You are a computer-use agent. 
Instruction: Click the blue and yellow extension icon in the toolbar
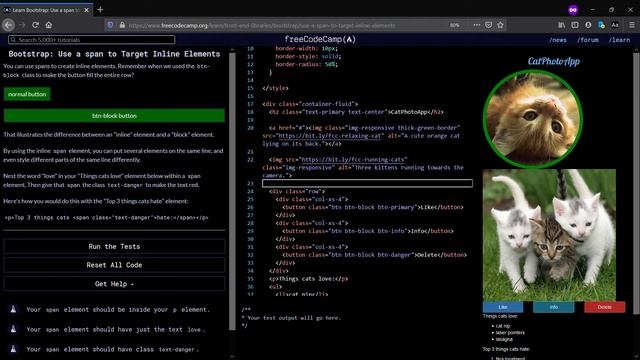pyautogui.click(x=601, y=25)
